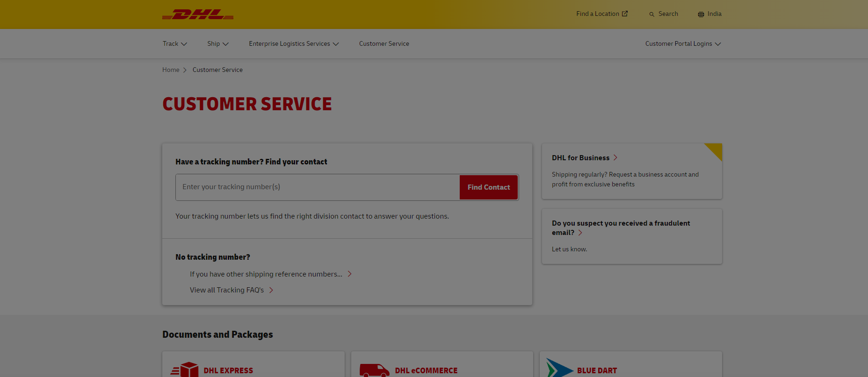Click the DHL Express package icon
Viewport: 868px width, 377px height.
point(184,370)
